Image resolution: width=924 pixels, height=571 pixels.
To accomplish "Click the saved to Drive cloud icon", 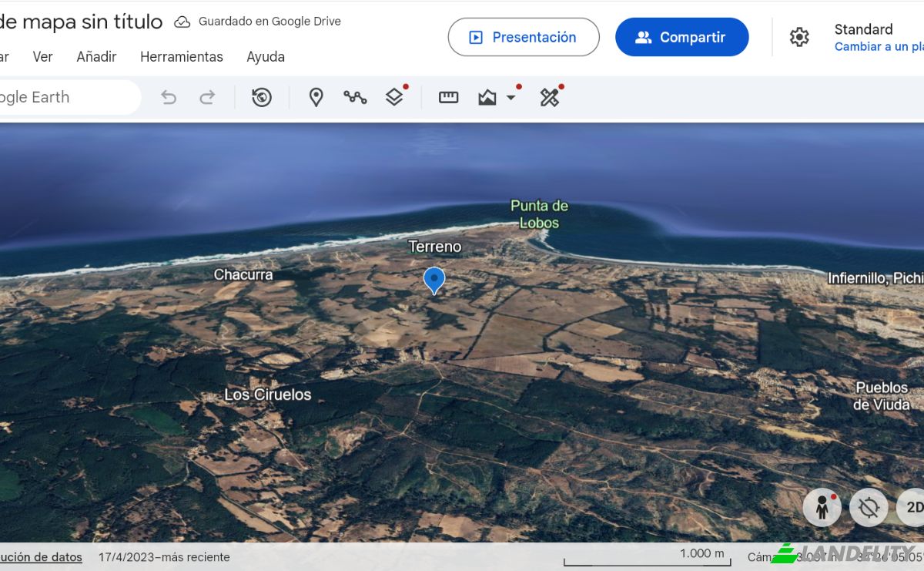I will point(182,22).
